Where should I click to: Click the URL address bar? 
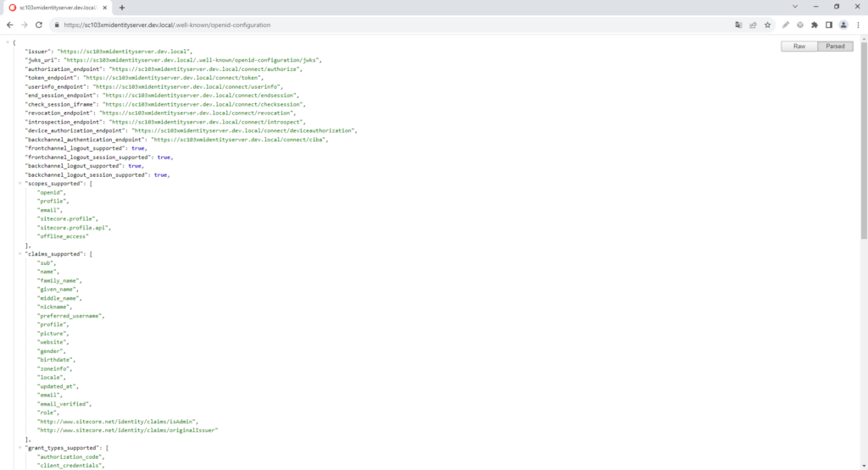(381, 25)
